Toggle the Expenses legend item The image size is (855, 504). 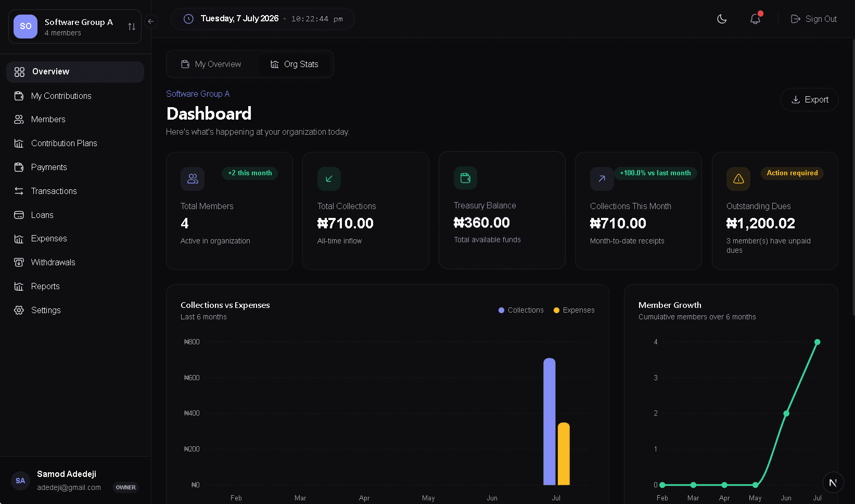574,310
